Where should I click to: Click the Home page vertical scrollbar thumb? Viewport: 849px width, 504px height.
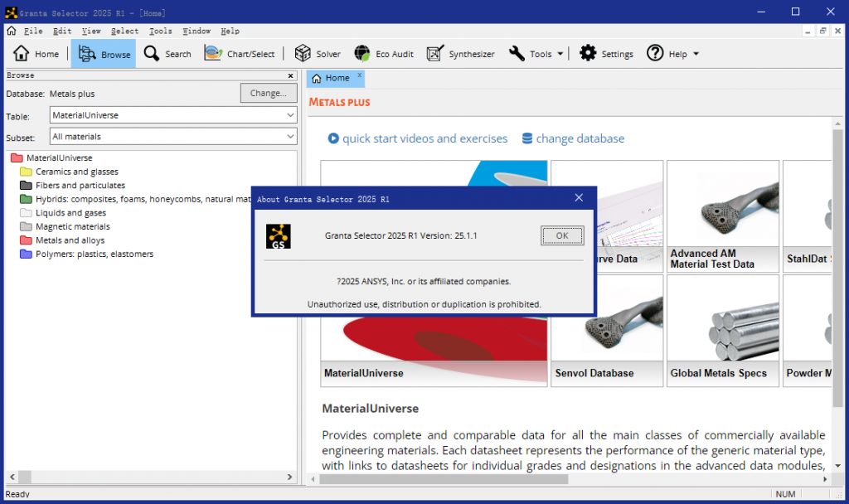click(x=837, y=268)
